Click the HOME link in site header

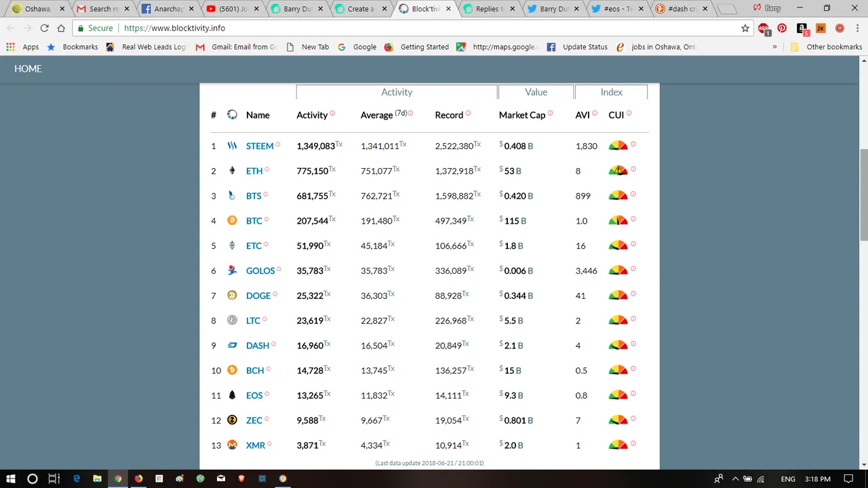click(28, 68)
